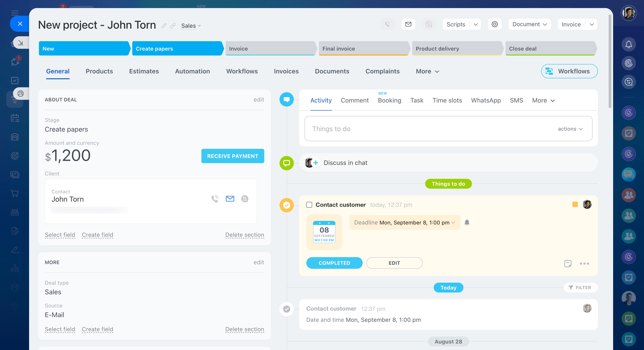Click the email envelope icon in header

pyautogui.click(x=408, y=24)
